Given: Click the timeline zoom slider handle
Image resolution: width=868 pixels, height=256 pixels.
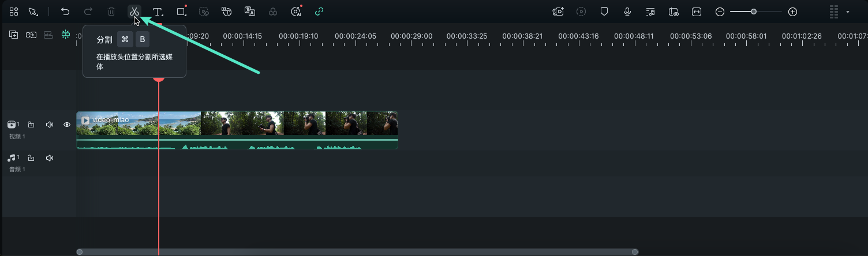Looking at the screenshot, I should (x=754, y=12).
